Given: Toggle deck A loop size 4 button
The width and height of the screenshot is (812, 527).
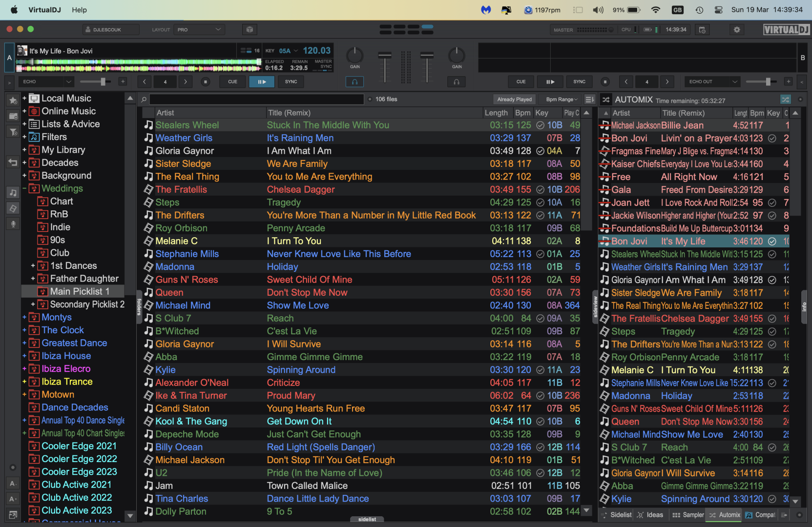Looking at the screenshot, I should click(165, 81).
